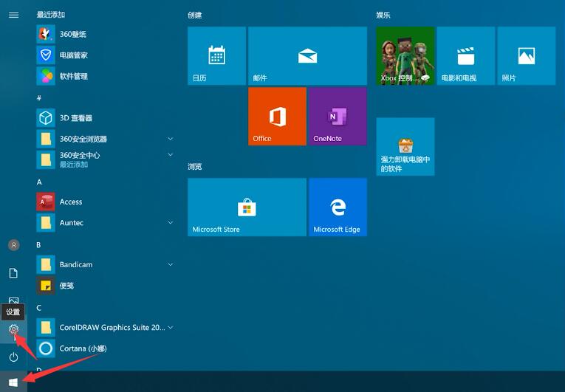Click the 浏览 tile group title

tap(194, 166)
